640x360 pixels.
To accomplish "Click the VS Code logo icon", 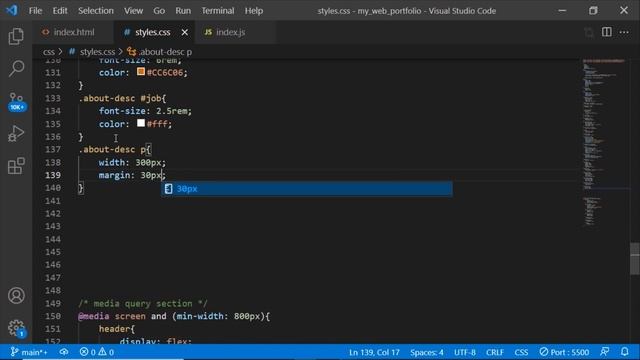I will tap(11, 10).
